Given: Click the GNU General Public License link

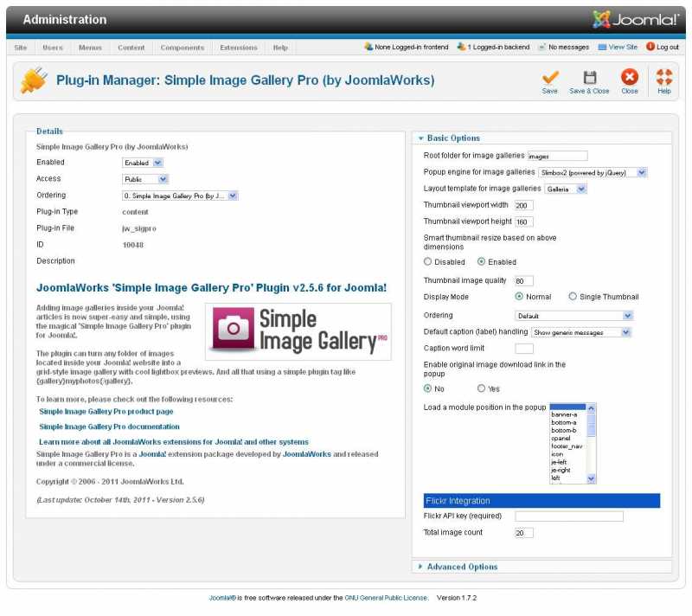Looking at the screenshot, I should click(386, 598).
